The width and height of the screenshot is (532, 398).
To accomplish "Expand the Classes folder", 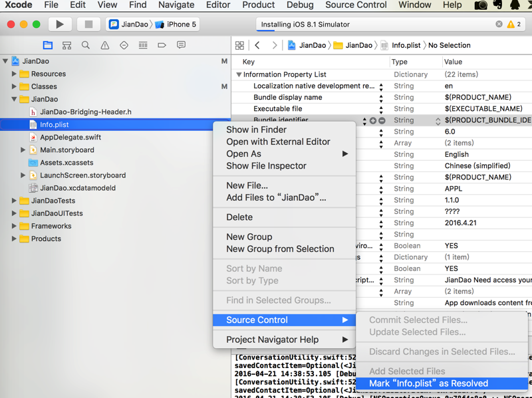I will [x=14, y=86].
